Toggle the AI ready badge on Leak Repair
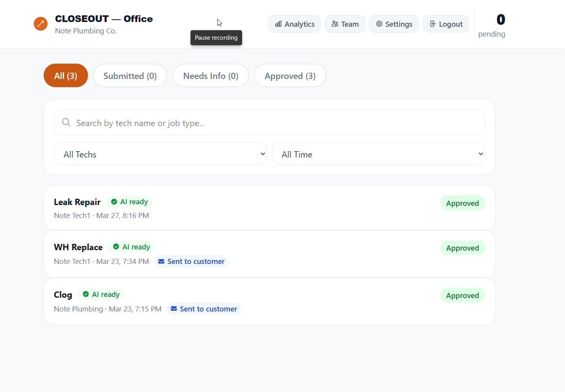This screenshot has height=392, width=565. coord(130,201)
